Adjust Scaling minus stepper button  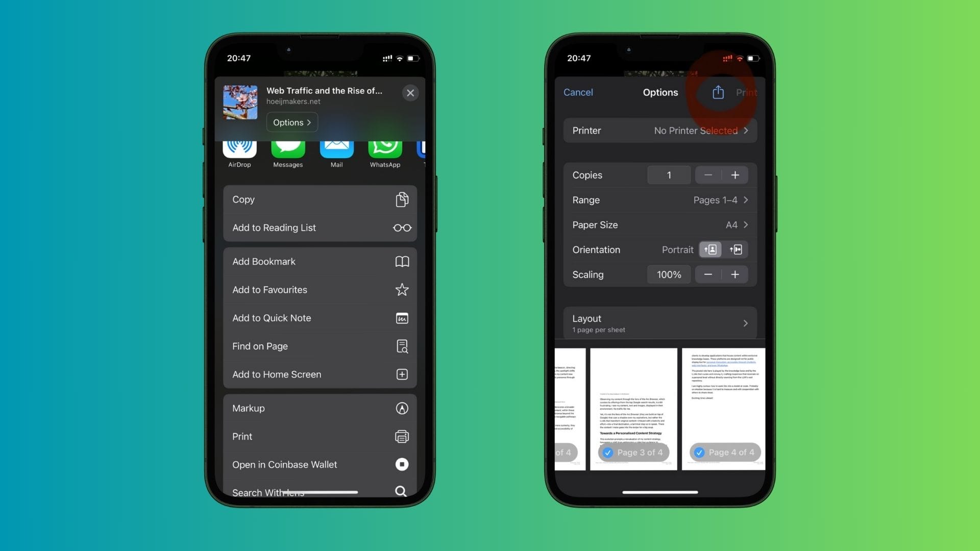tap(708, 274)
